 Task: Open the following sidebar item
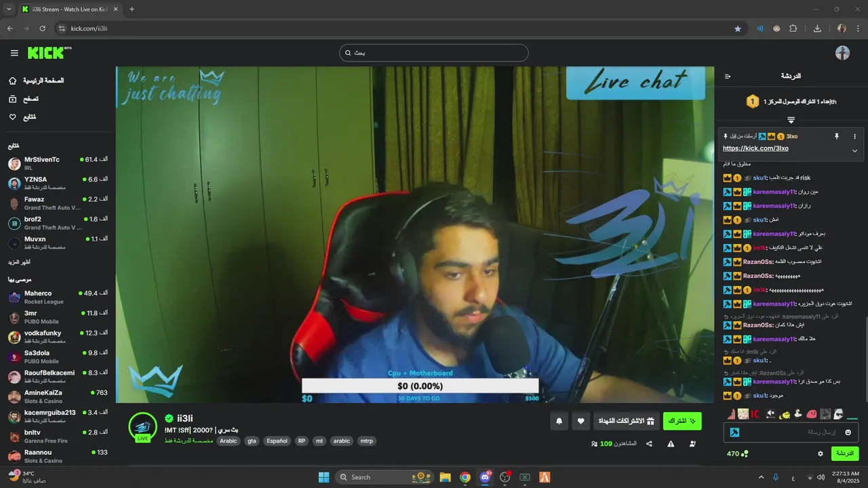point(22,117)
